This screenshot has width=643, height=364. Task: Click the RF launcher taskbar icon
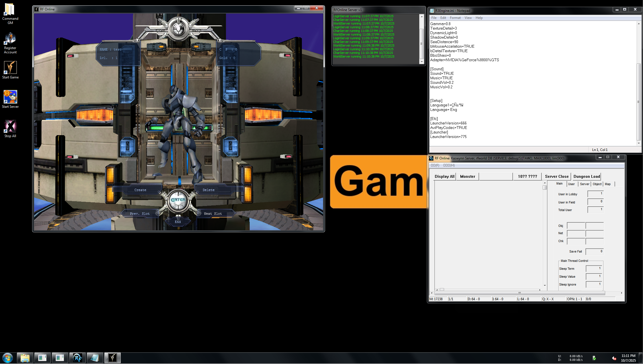pos(77,358)
